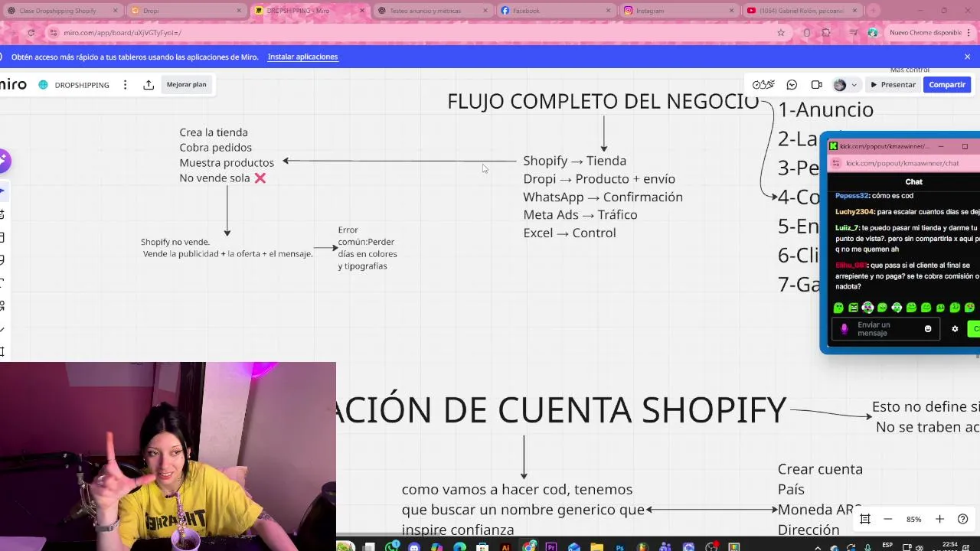
Task: Click the Miro logo home link
Action: 14,84
